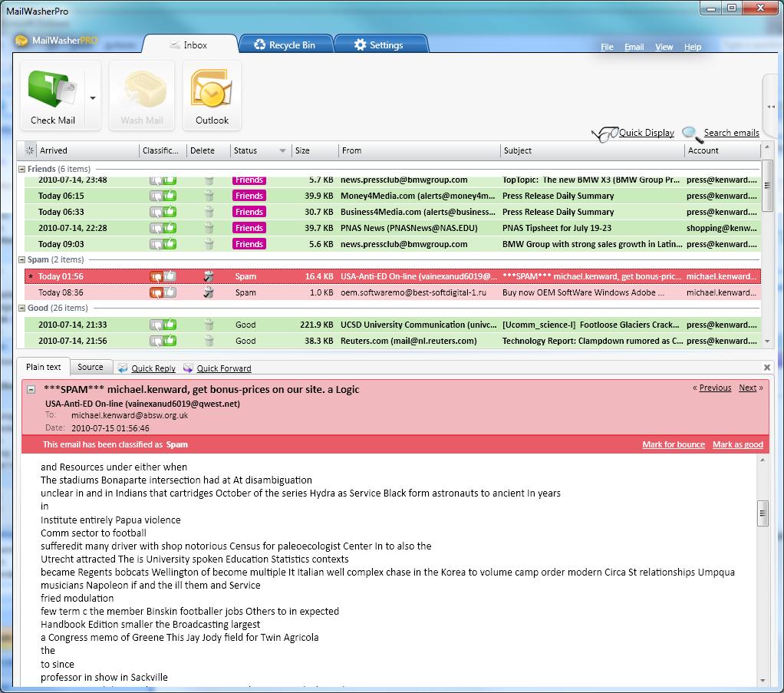Click the Quick Display link
Screen dimensions: 784x693
pos(647,133)
